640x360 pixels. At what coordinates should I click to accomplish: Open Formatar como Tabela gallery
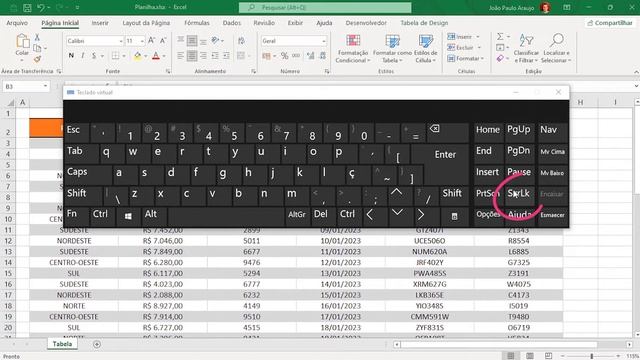click(x=392, y=49)
